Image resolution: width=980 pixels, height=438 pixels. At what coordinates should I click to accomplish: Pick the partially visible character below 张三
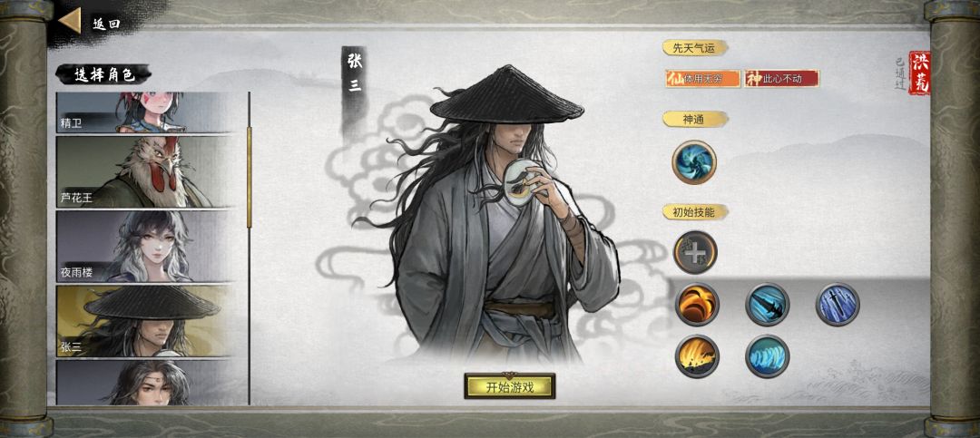(x=143, y=383)
